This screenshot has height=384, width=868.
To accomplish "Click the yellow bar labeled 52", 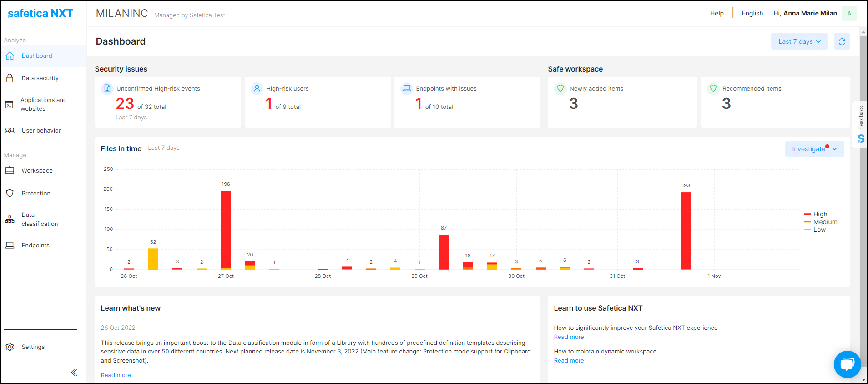I will 153,259.
